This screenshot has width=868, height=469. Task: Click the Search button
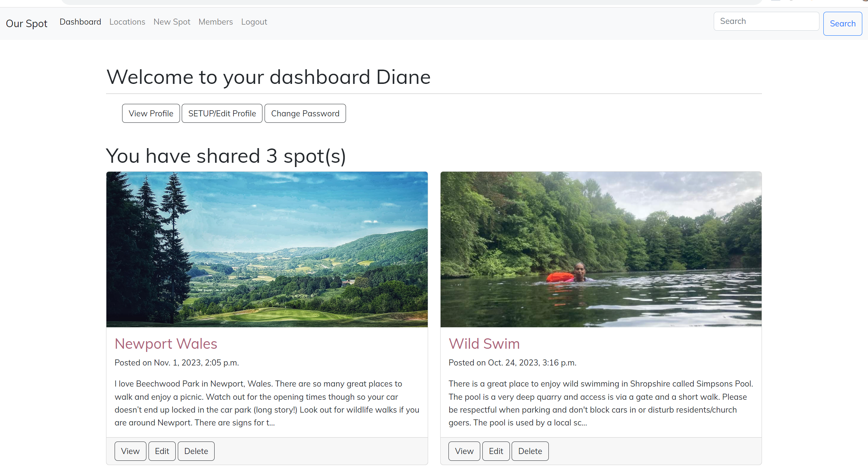click(843, 24)
